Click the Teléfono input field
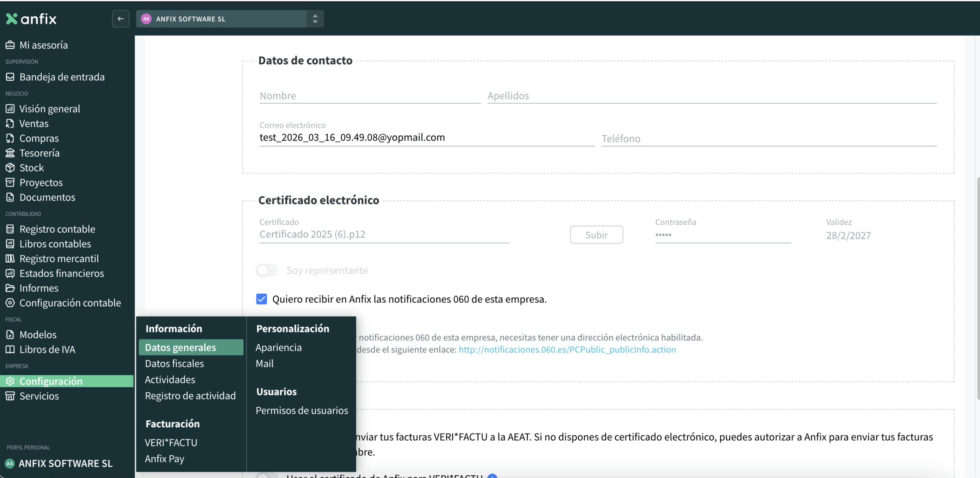This screenshot has width=980, height=478. 769,139
